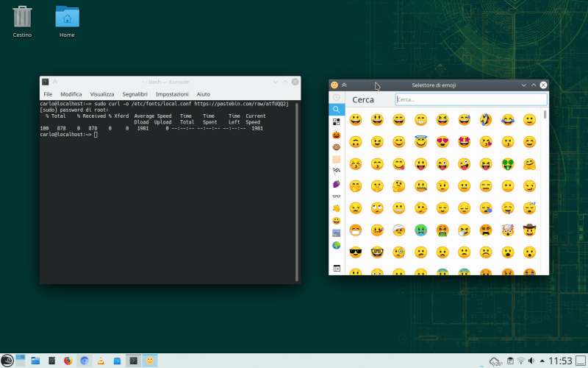This screenshot has height=368, width=588.
Task: Pick the sunglasses face emoji
Action: pos(356,252)
